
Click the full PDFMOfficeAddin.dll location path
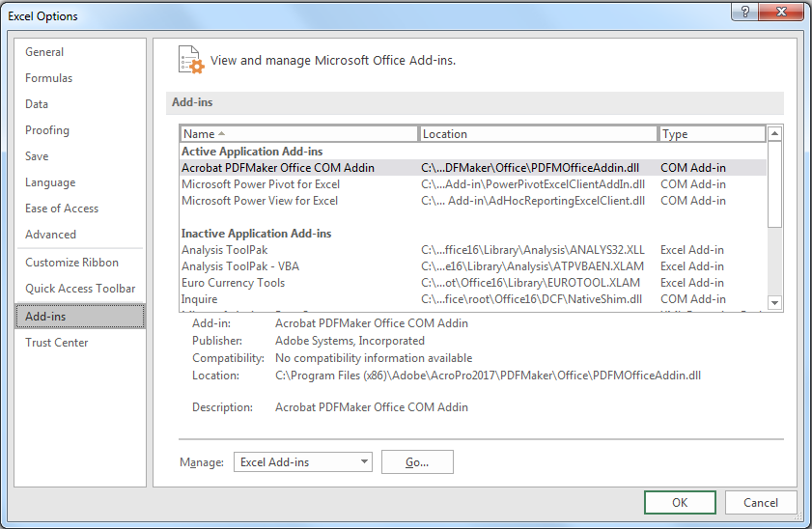488,376
